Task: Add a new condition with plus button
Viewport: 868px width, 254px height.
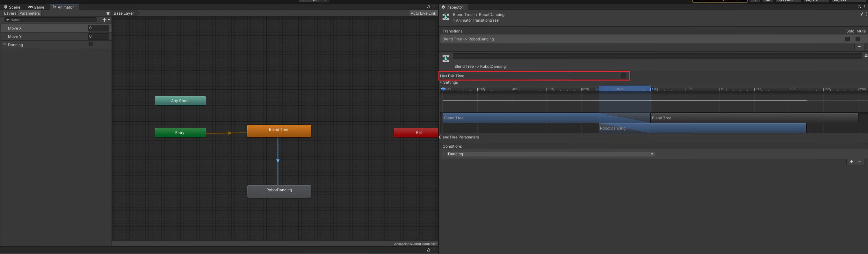Action: (851, 162)
